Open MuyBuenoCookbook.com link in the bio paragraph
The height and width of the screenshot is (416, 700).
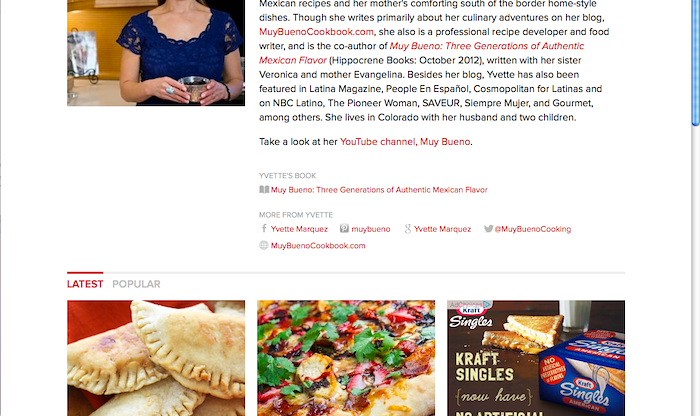click(317, 32)
